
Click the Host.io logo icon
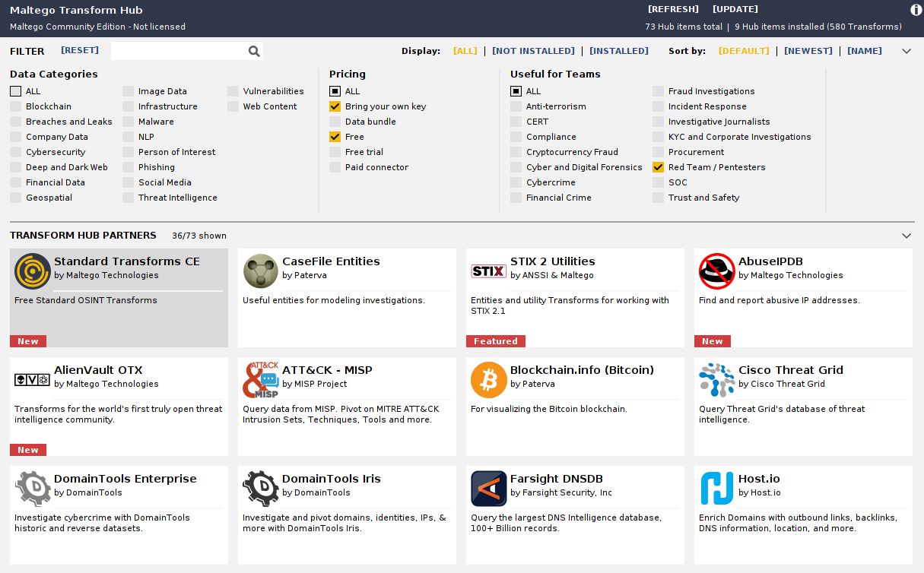717,489
